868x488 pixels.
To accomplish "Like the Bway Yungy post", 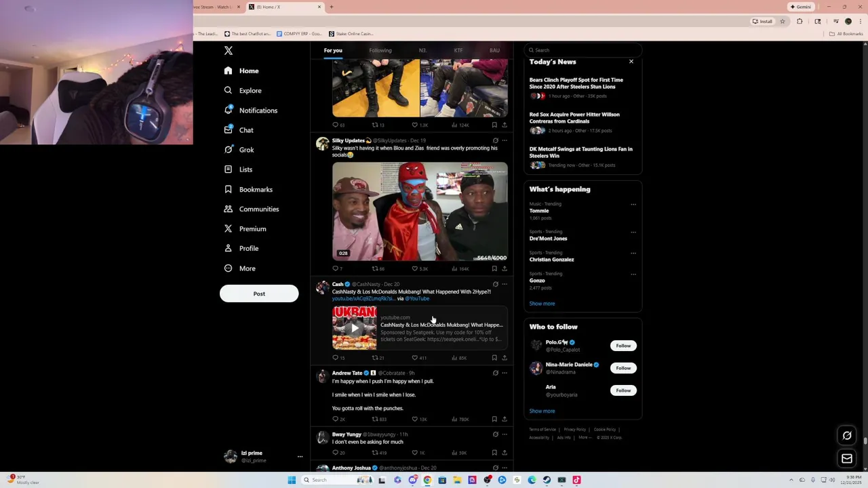I will coord(415,452).
